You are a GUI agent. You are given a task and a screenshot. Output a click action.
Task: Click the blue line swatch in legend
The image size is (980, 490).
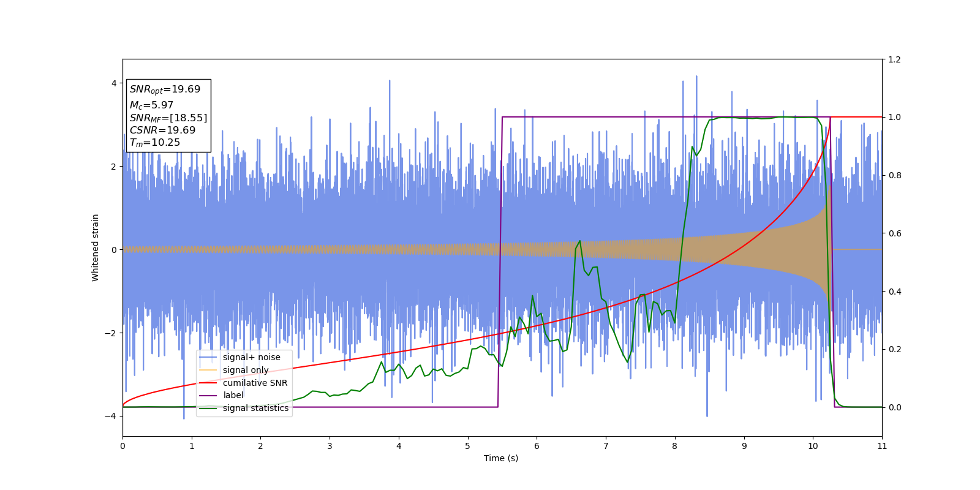[209, 358]
